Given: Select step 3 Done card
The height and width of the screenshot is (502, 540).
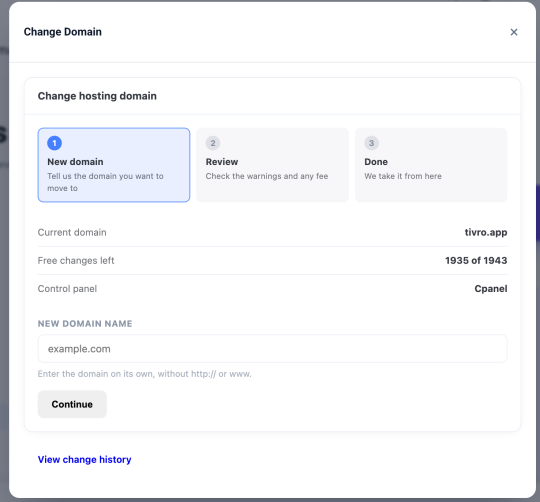Looking at the screenshot, I should [x=431, y=165].
